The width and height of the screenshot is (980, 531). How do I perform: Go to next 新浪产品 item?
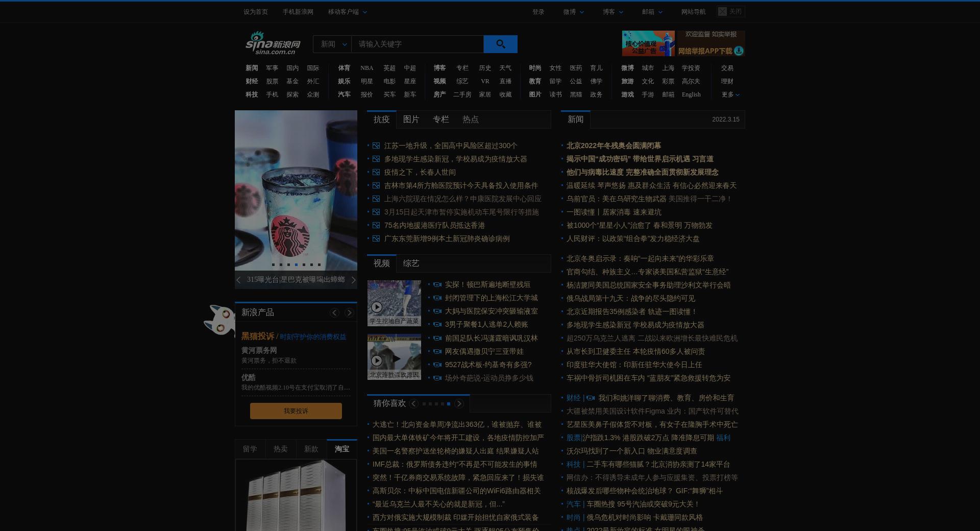point(349,312)
